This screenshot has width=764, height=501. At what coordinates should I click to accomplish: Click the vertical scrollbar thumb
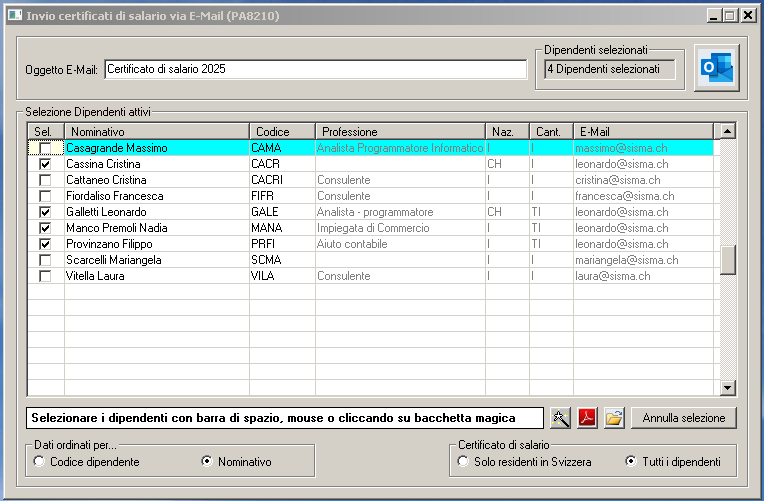[x=727, y=259]
